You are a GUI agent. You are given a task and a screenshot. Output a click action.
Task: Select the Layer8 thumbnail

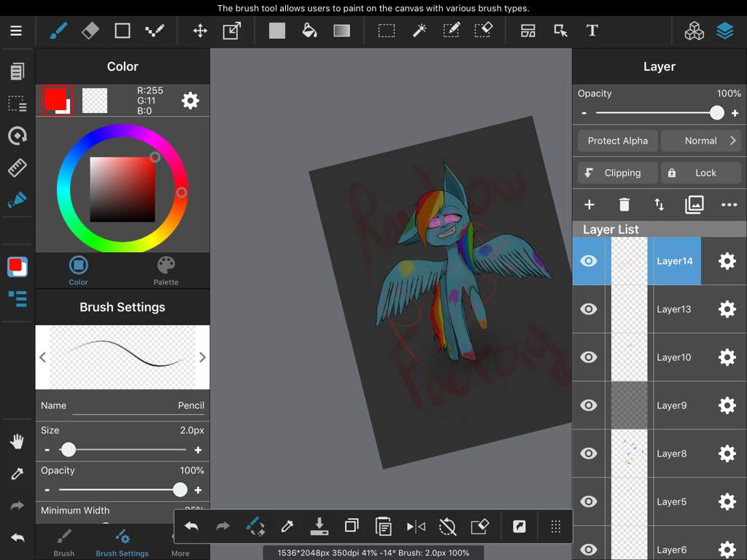pos(629,454)
